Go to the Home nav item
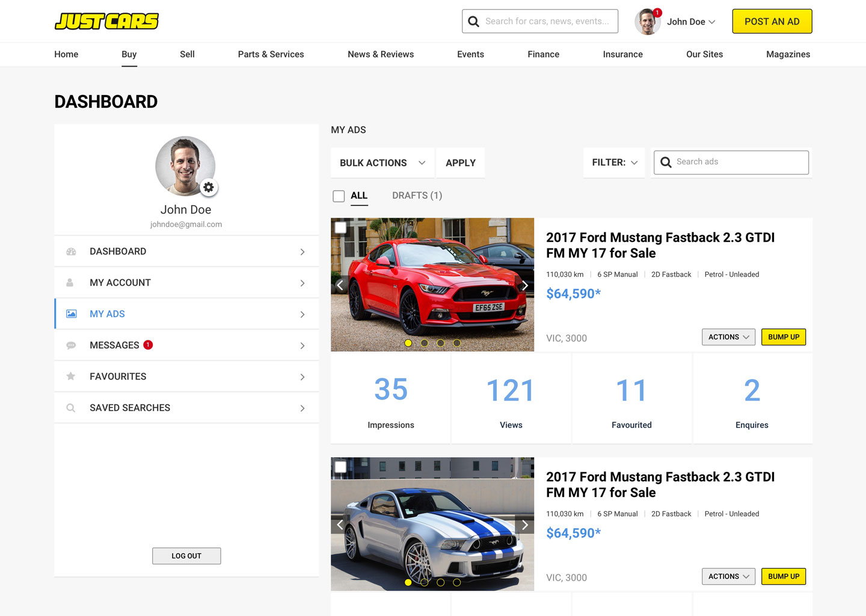The height and width of the screenshot is (616, 866). click(x=66, y=54)
